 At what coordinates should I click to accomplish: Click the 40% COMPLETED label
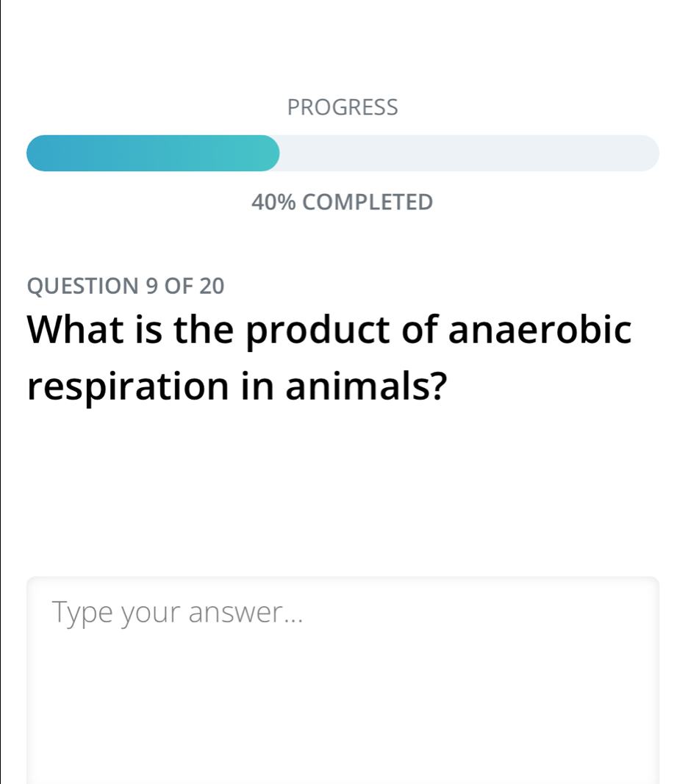tap(343, 201)
